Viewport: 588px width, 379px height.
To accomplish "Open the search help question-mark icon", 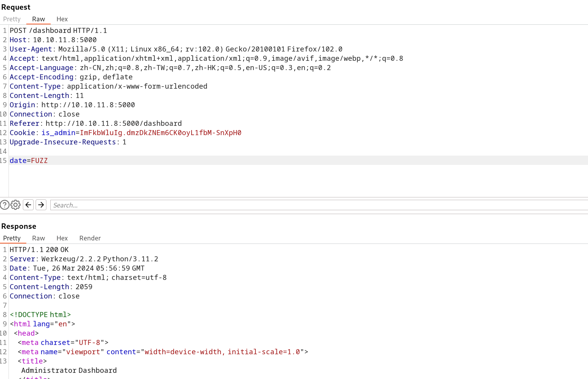I will 4,205.
